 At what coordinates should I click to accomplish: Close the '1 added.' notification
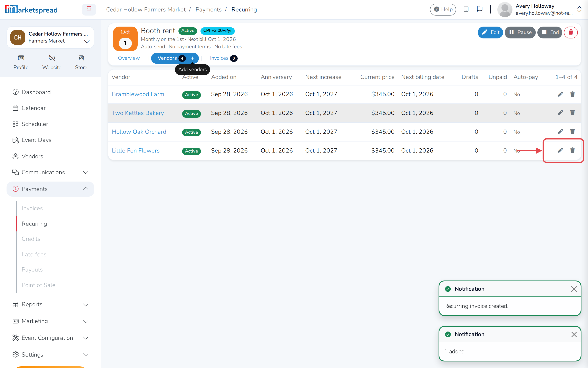click(x=574, y=334)
